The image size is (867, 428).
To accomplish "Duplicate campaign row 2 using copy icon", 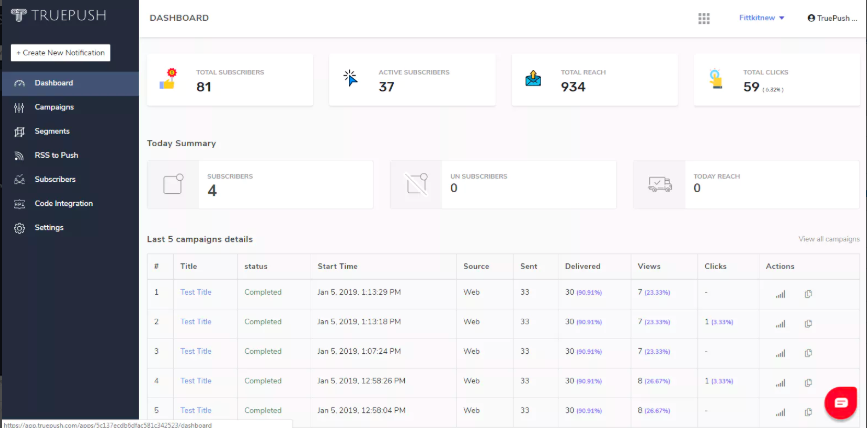I will [808, 323].
